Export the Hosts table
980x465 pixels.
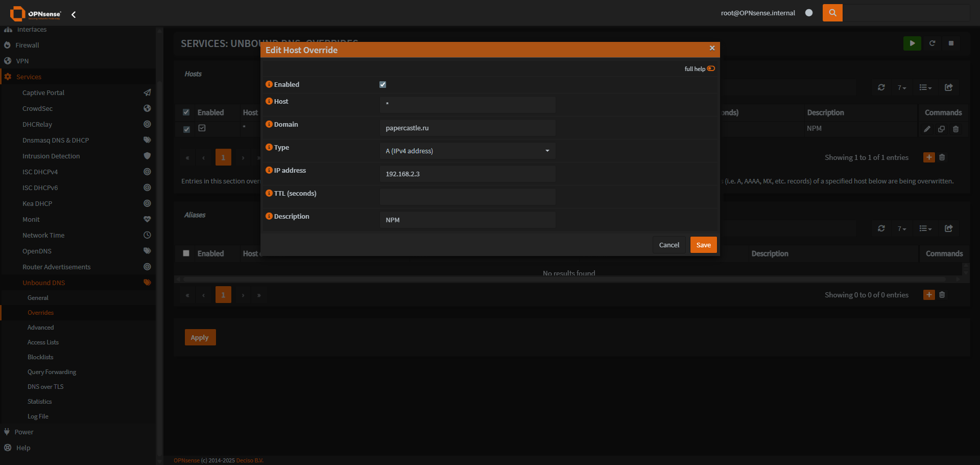tap(949, 87)
